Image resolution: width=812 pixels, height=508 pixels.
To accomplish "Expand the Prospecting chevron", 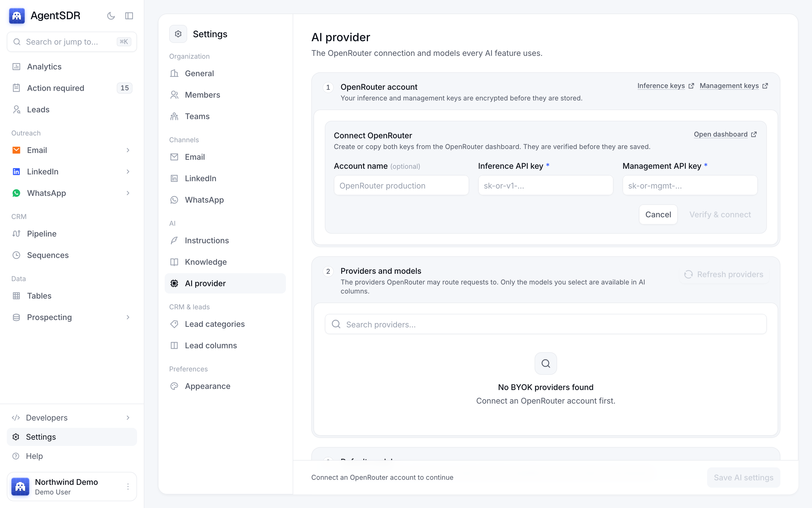I will click(128, 317).
